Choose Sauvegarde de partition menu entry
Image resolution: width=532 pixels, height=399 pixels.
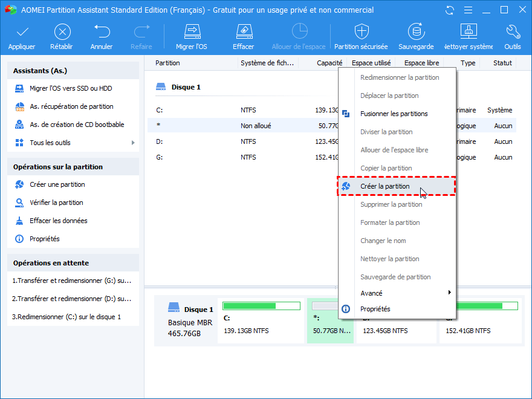[397, 277]
